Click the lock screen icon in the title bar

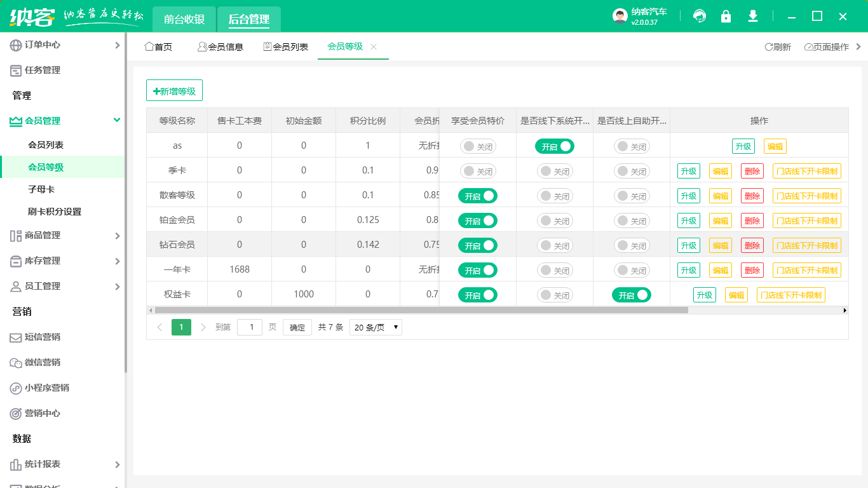pyautogui.click(x=726, y=17)
